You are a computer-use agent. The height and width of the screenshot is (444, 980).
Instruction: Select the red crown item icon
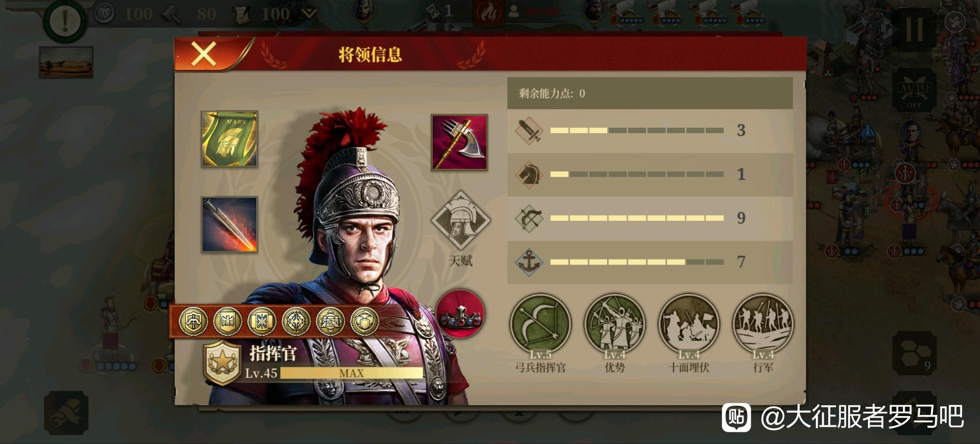[460, 313]
